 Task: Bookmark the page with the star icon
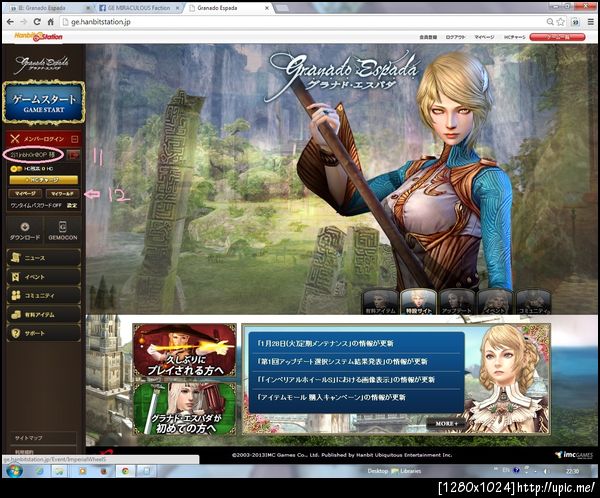point(561,22)
